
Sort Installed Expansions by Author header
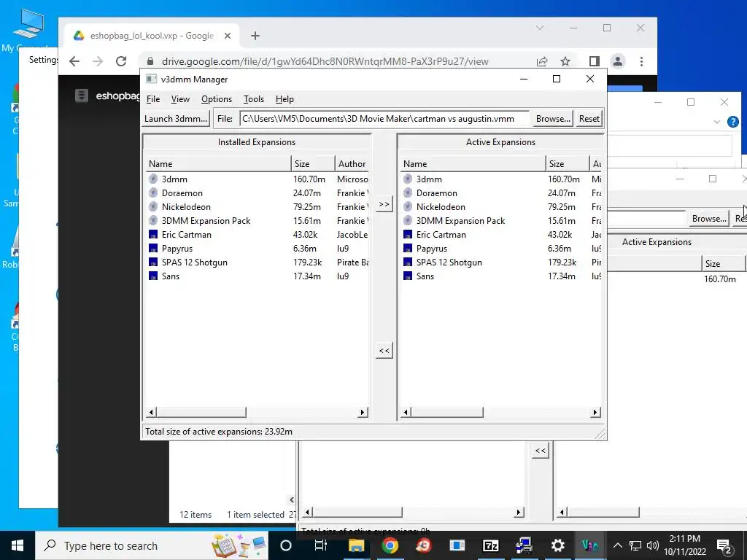pos(352,164)
